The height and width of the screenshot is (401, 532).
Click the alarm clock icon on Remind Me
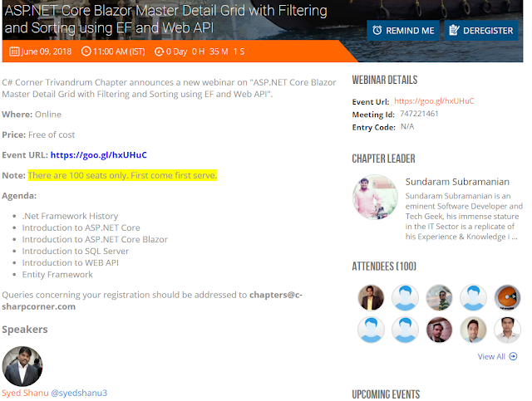[x=377, y=30]
